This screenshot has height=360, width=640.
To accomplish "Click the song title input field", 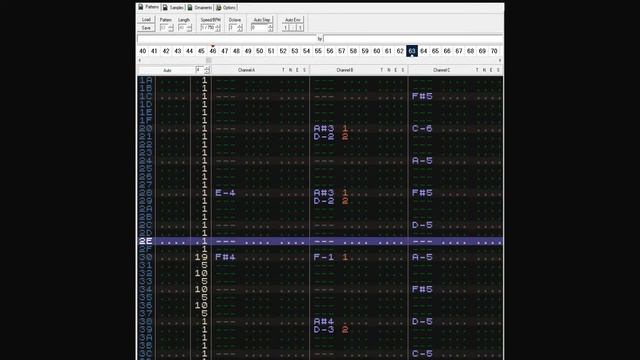I will pos(227,39).
